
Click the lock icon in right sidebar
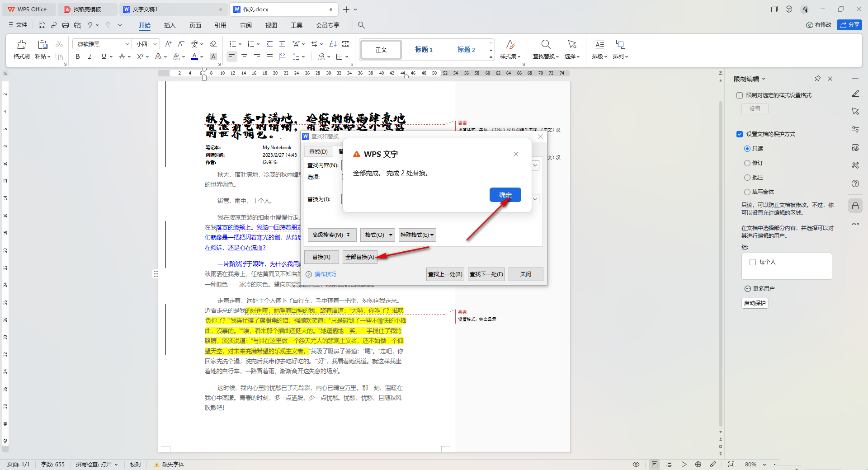tap(855, 206)
